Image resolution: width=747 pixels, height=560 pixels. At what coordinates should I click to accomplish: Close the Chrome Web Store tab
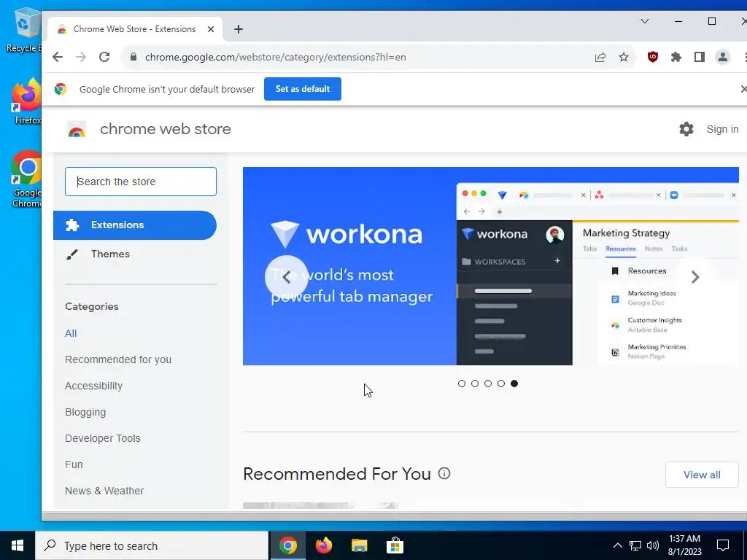pyautogui.click(x=211, y=29)
